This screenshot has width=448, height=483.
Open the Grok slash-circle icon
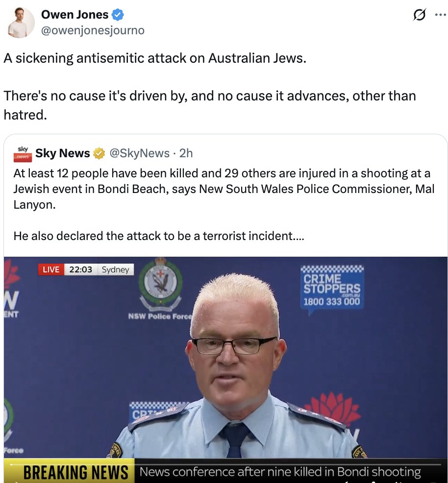pyautogui.click(x=420, y=15)
